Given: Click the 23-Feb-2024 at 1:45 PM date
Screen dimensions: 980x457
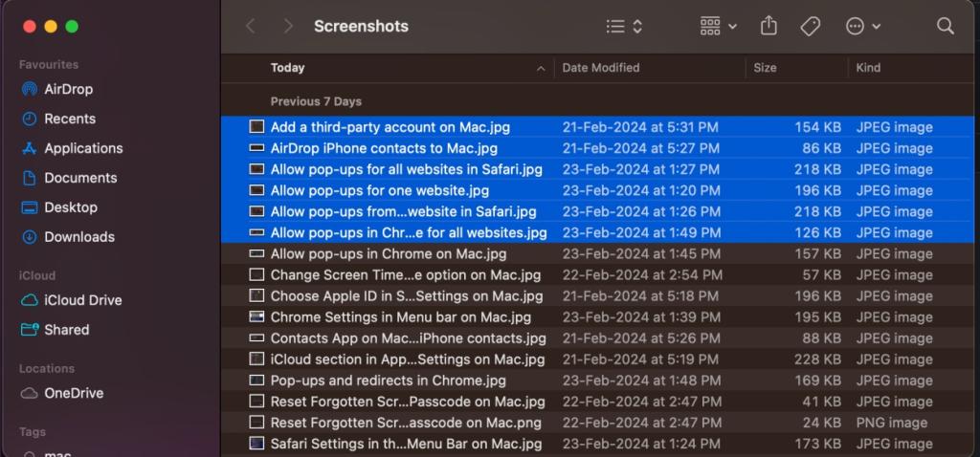Looking at the screenshot, I should point(641,254).
